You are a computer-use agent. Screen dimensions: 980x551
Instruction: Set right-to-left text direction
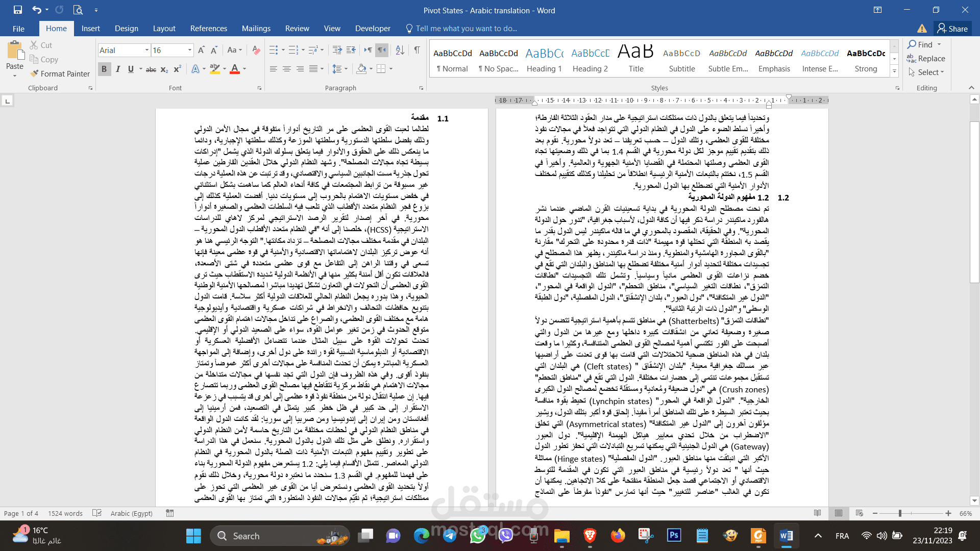click(x=381, y=50)
